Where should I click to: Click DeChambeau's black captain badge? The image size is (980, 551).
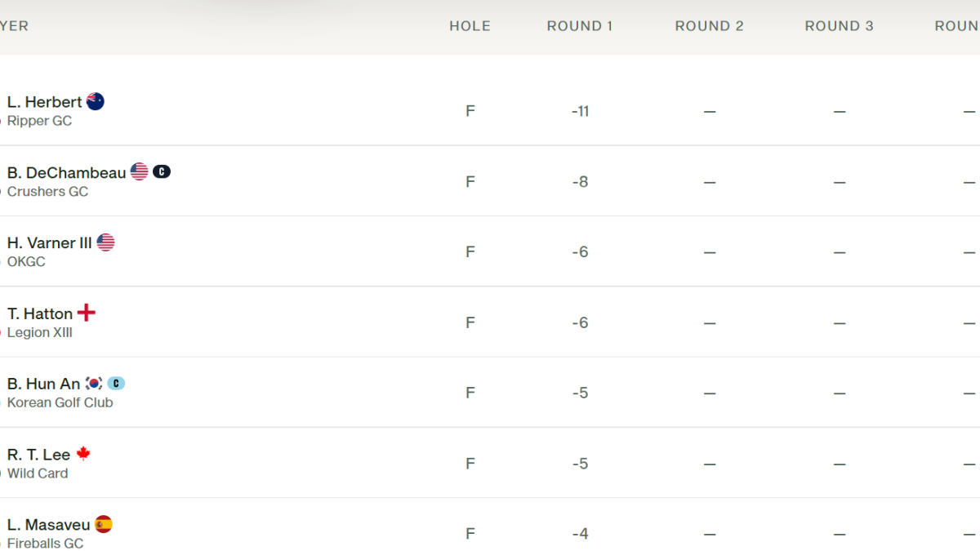(x=162, y=171)
